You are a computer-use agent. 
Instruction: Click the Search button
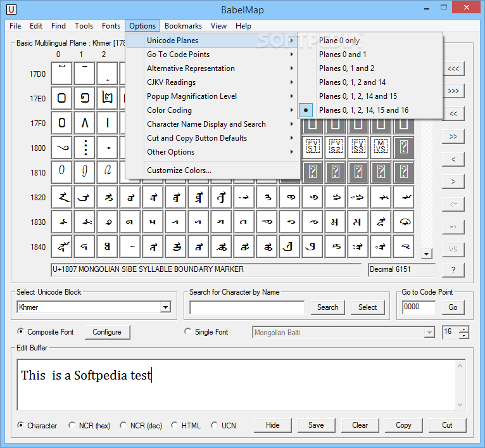[327, 307]
